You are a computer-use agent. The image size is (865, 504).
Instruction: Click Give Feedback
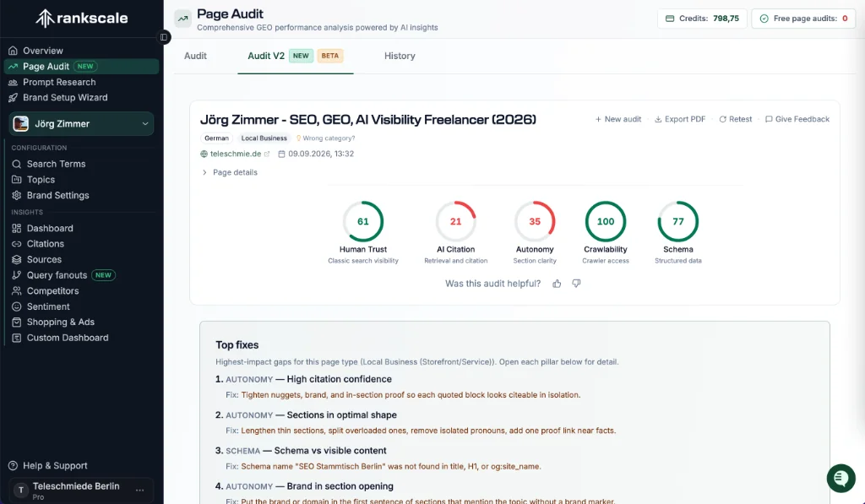tap(797, 119)
